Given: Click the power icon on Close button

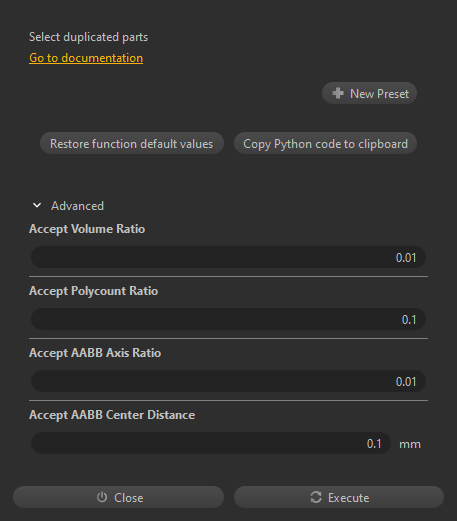Looking at the screenshot, I should pyautogui.click(x=102, y=497).
